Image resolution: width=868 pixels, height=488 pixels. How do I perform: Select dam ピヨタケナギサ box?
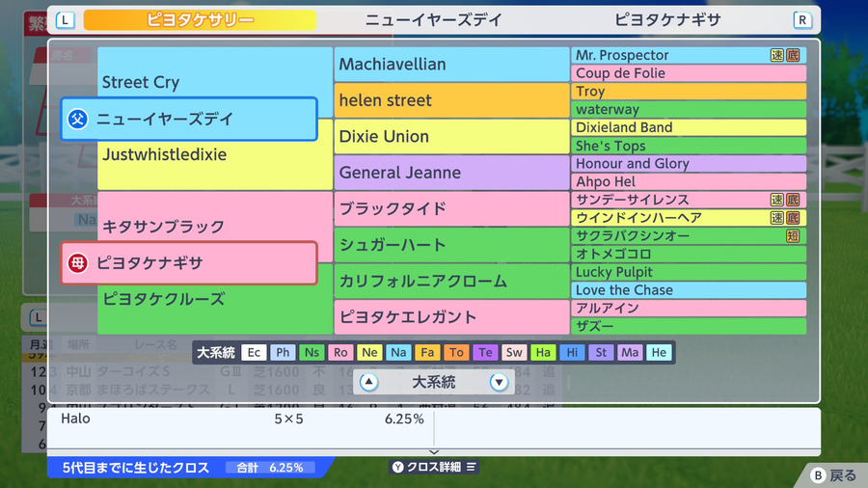point(189,263)
